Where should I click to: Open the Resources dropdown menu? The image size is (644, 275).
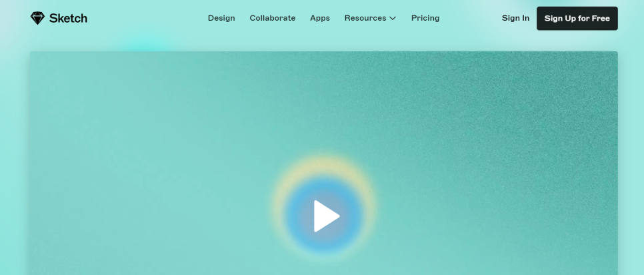(x=365, y=18)
